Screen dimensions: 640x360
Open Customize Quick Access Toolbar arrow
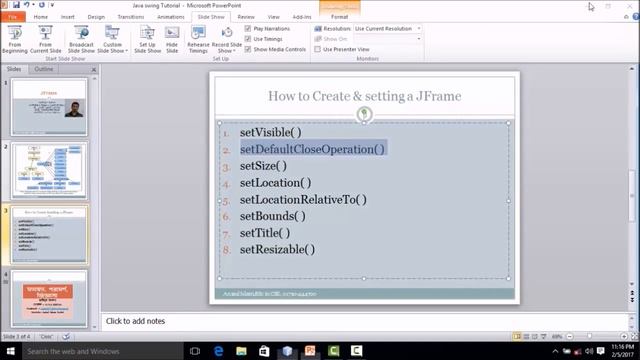[52, 5]
